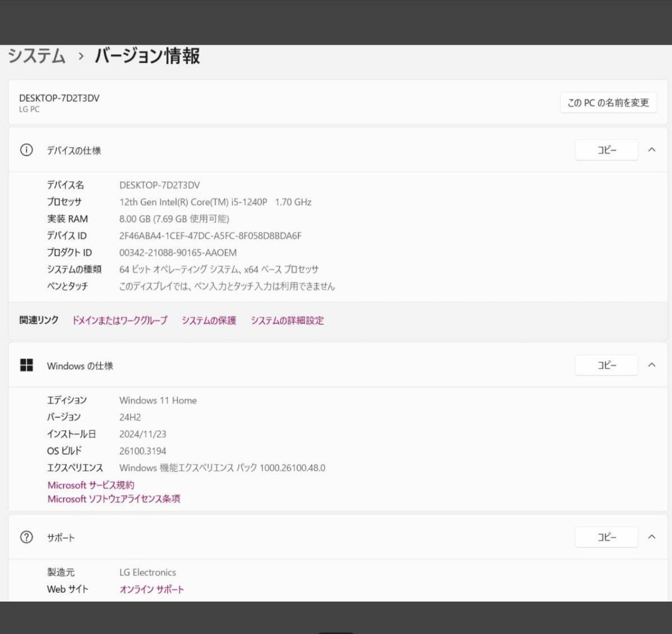The image size is (672, 634).
Task: Click この PC の名前を変更 button
Action: 608,103
